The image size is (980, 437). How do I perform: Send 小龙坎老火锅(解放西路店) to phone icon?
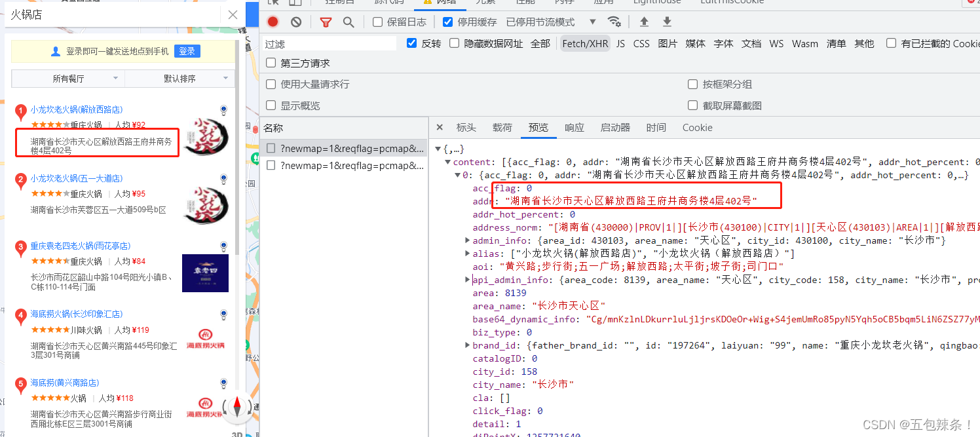pyautogui.click(x=223, y=110)
